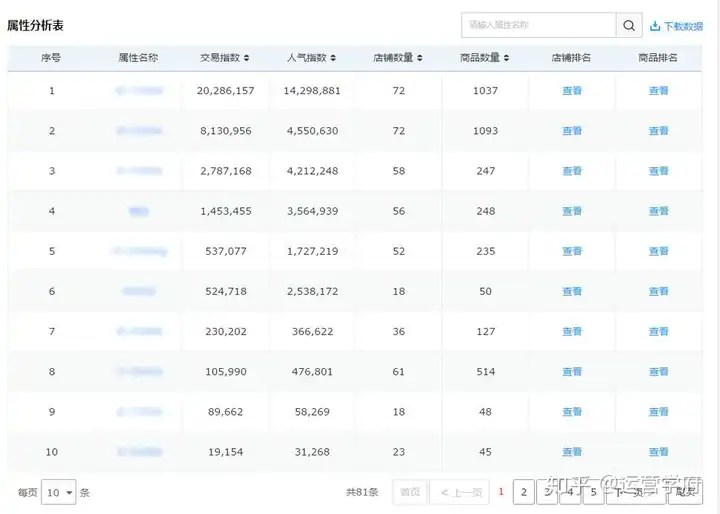
Task: Select cell value 1,727,219
Action: [313, 251]
